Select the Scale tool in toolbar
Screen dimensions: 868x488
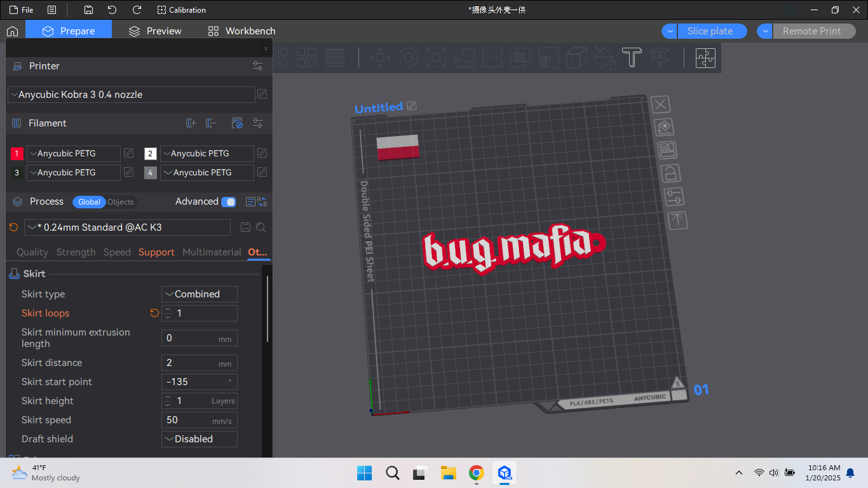click(436, 57)
